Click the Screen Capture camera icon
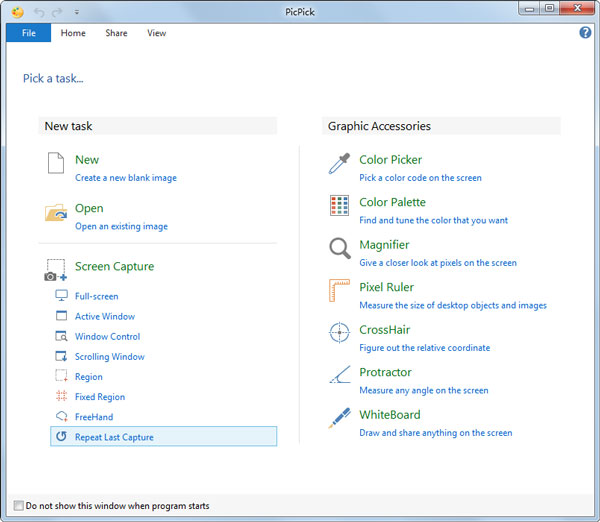 point(55,270)
